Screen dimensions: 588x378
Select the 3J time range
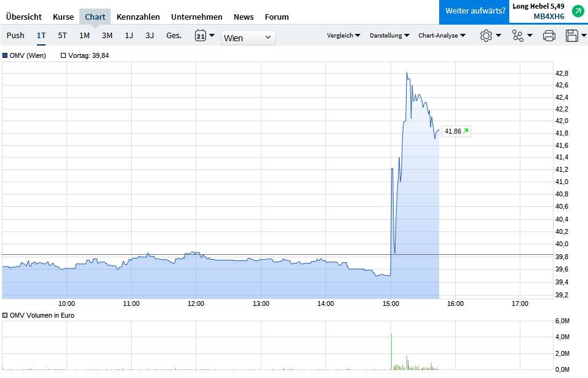point(149,35)
